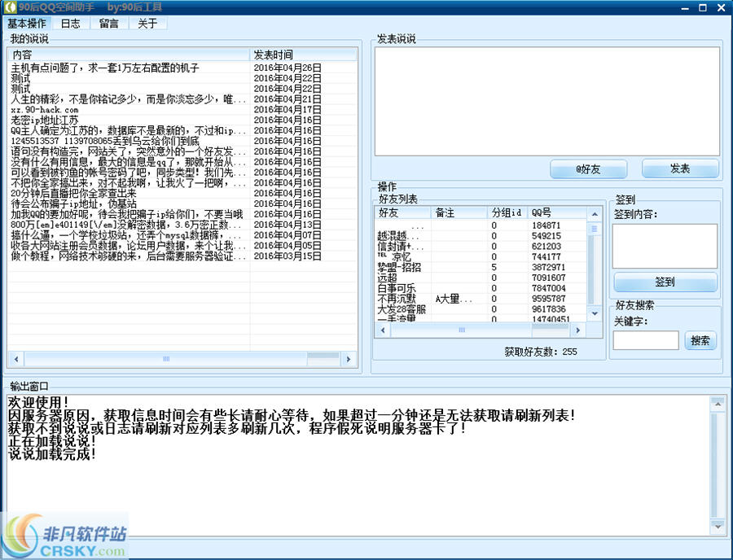Switch to the 基本操作 tab
The width and height of the screenshot is (733, 560).
coord(27,24)
